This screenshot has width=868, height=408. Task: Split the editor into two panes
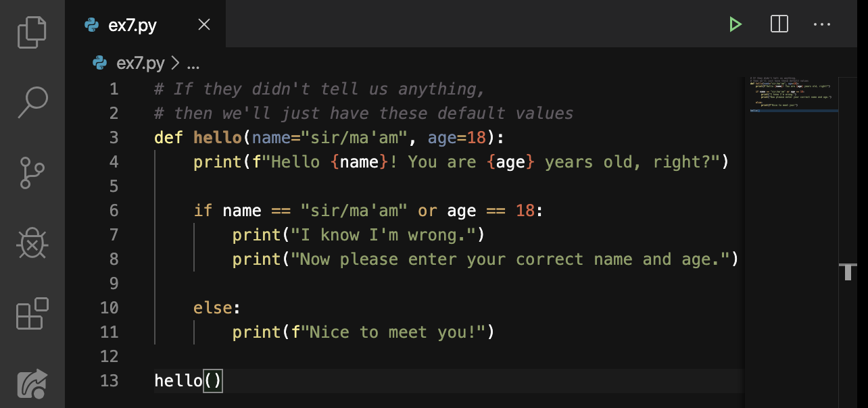point(779,24)
